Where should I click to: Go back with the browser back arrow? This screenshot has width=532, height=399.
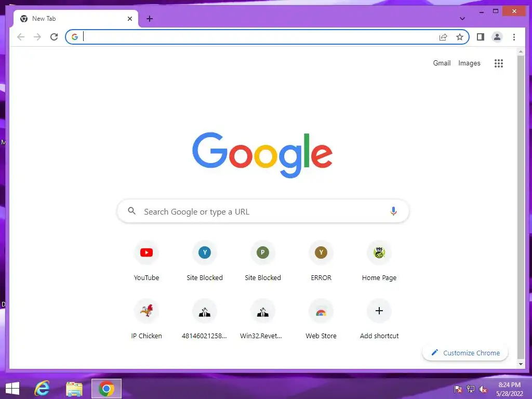21,37
